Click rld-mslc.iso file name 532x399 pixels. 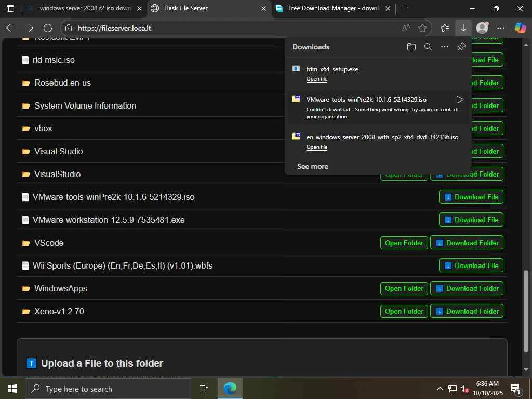point(54,60)
